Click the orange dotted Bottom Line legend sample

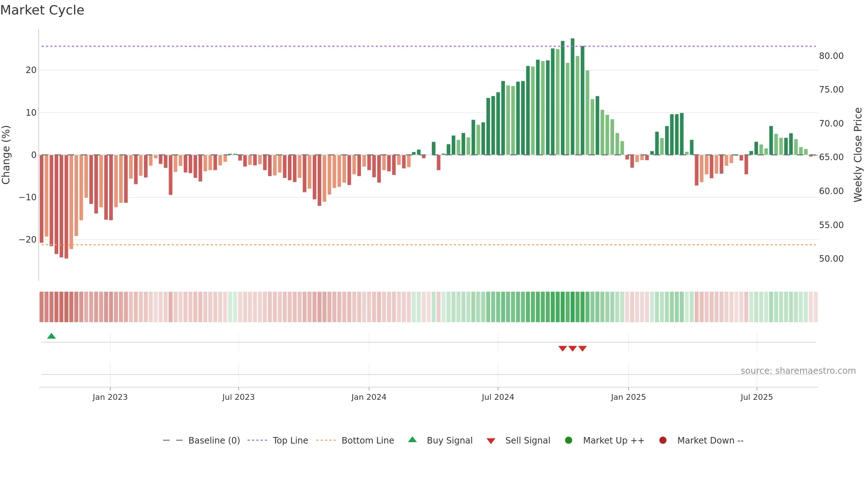point(326,440)
